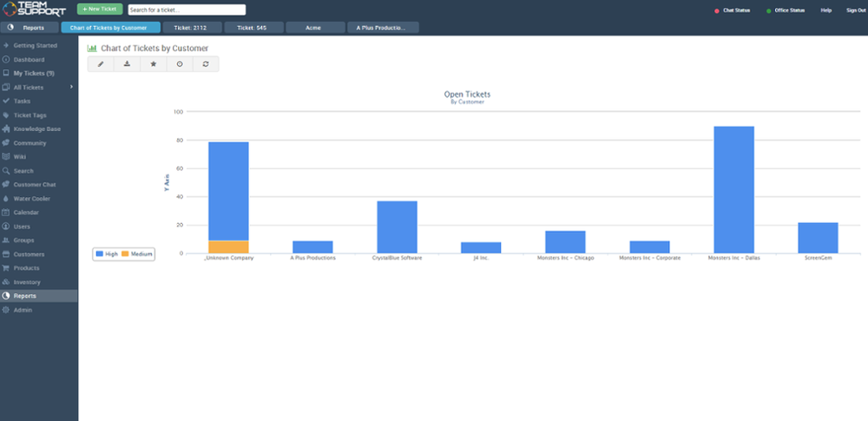Click the Admin gear icon in sidebar
Screen dimensions: 868x421
click(x=6, y=310)
